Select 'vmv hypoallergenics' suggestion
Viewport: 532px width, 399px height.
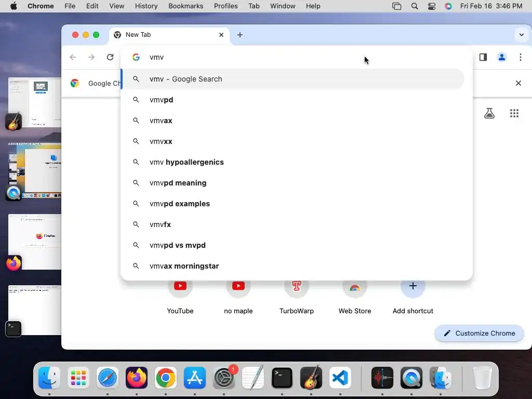click(293, 162)
